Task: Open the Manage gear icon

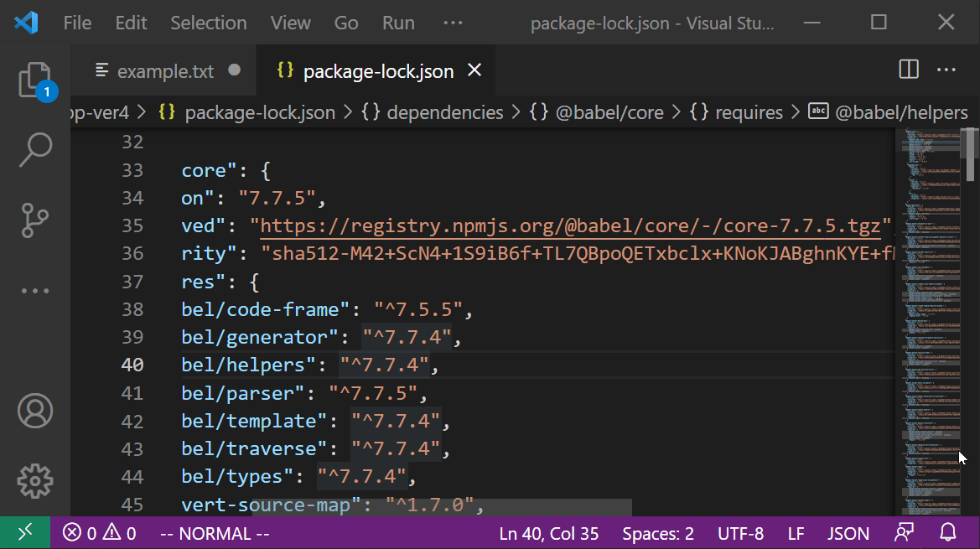Action: tap(35, 481)
